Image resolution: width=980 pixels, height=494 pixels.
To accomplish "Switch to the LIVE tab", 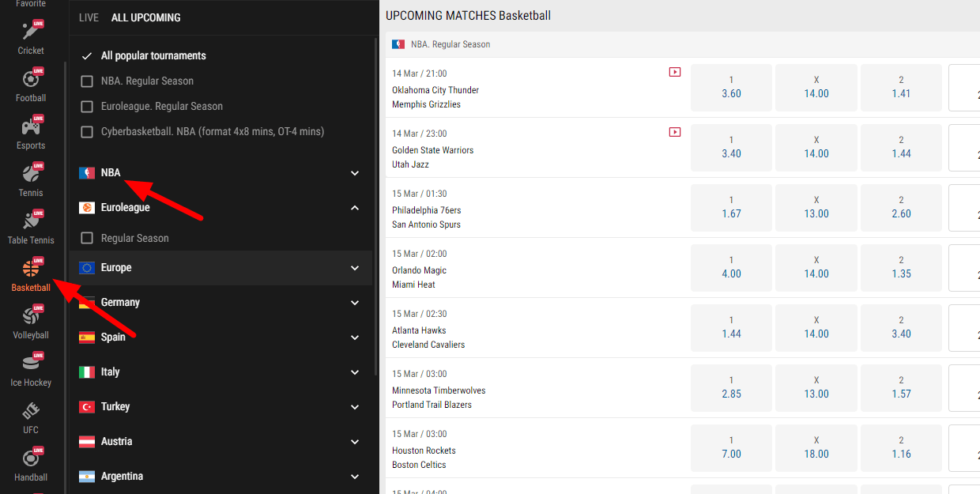I will 89,17.
